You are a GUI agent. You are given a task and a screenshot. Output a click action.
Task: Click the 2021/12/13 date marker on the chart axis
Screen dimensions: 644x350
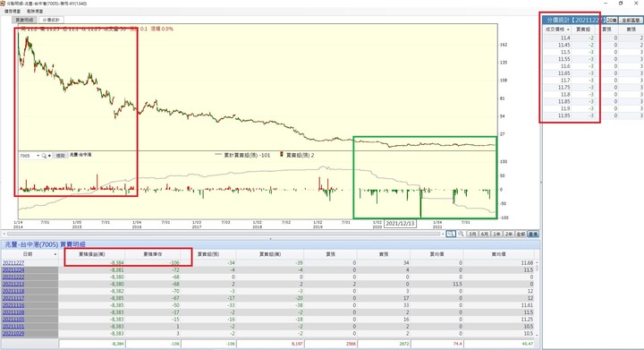(x=400, y=224)
